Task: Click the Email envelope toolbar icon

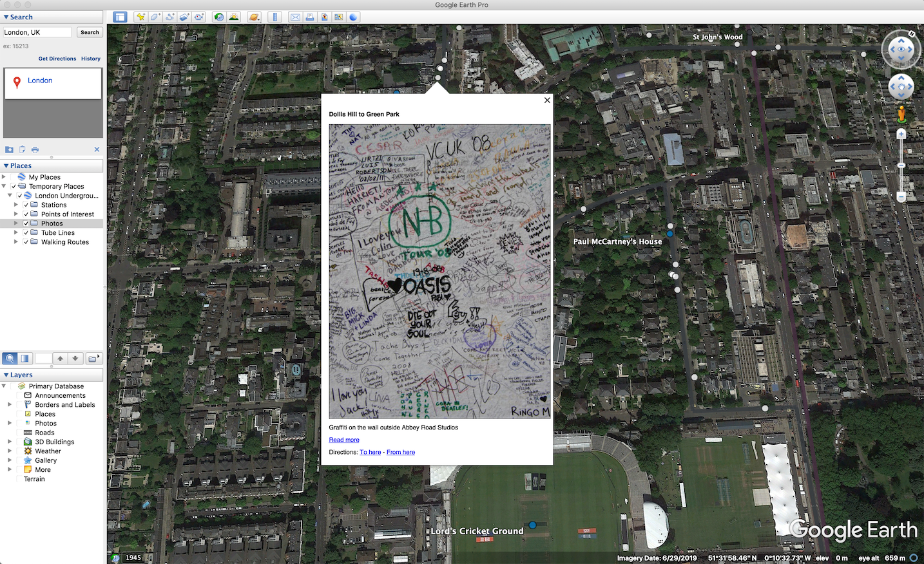Action: 295,17
